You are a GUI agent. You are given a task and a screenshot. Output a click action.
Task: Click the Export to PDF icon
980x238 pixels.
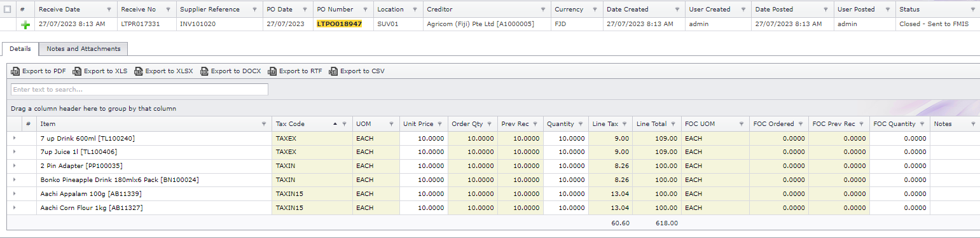pyautogui.click(x=15, y=71)
